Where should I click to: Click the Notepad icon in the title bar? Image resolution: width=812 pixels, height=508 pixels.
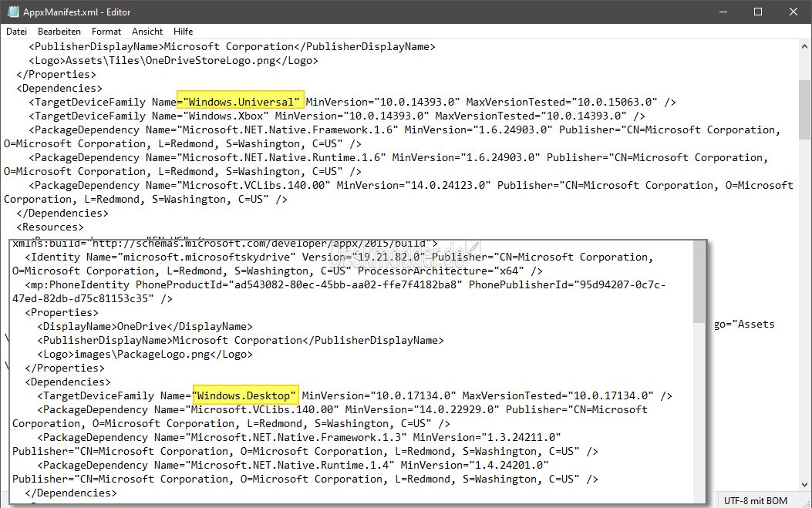coord(13,12)
